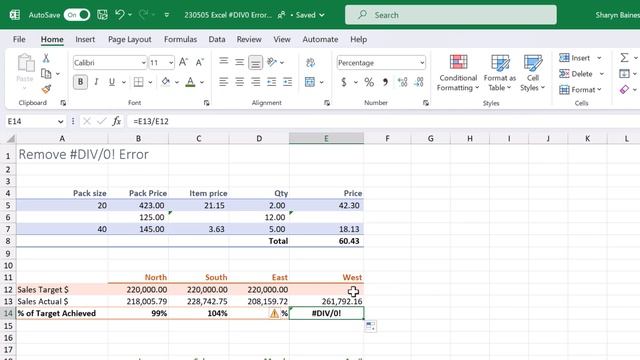
Task: Toggle Italic formatting
Action: coord(96,82)
